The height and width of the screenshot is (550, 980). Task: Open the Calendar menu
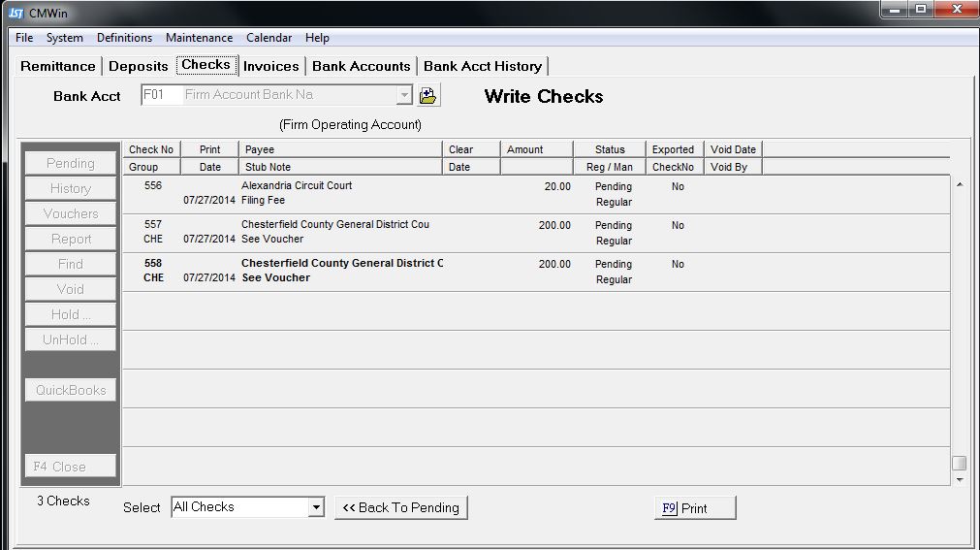tap(269, 38)
